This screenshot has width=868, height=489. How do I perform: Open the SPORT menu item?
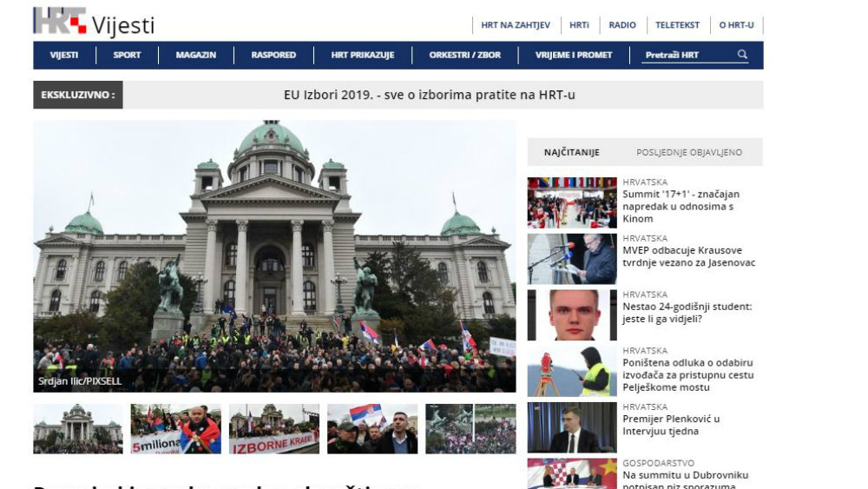click(127, 55)
